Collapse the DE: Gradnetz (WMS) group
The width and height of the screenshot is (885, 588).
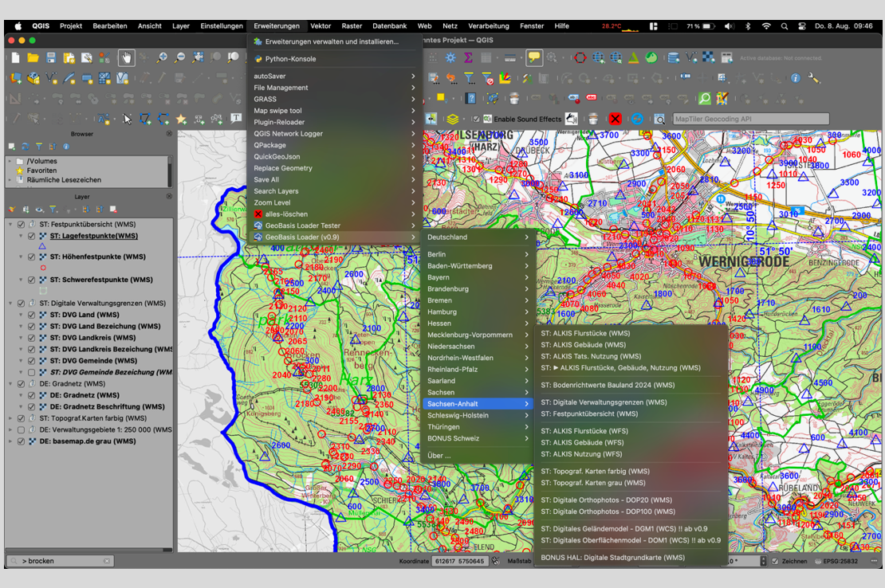10,384
